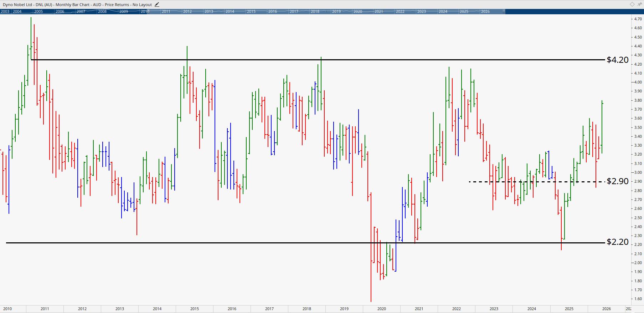Click the diamond icon in the title bar

pos(632,4)
